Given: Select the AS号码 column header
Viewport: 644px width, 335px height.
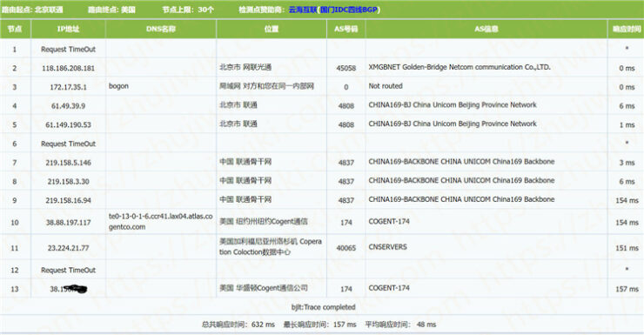Looking at the screenshot, I should (345, 29).
